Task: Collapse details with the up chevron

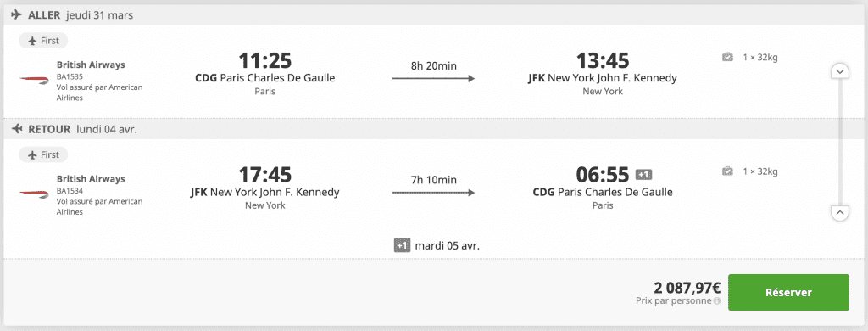Action: click(840, 212)
